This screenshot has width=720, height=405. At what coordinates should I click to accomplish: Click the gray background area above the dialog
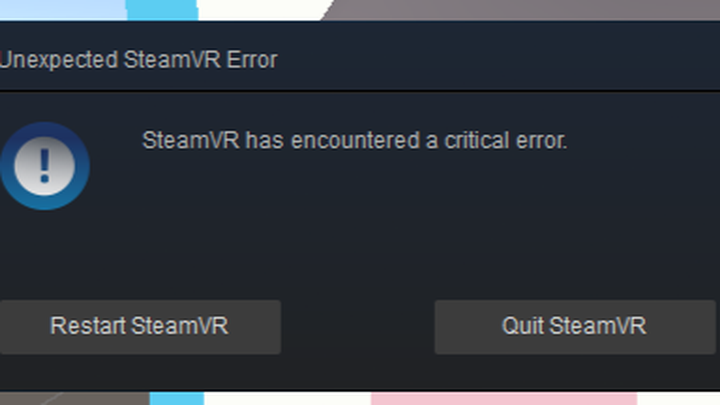pyautogui.click(x=523, y=9)
